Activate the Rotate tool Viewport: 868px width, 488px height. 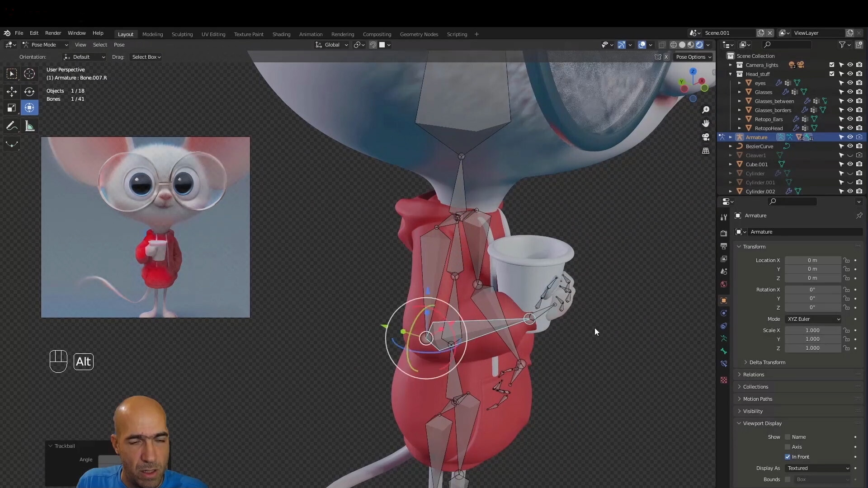pyautogui.click(x=29, y=92)
